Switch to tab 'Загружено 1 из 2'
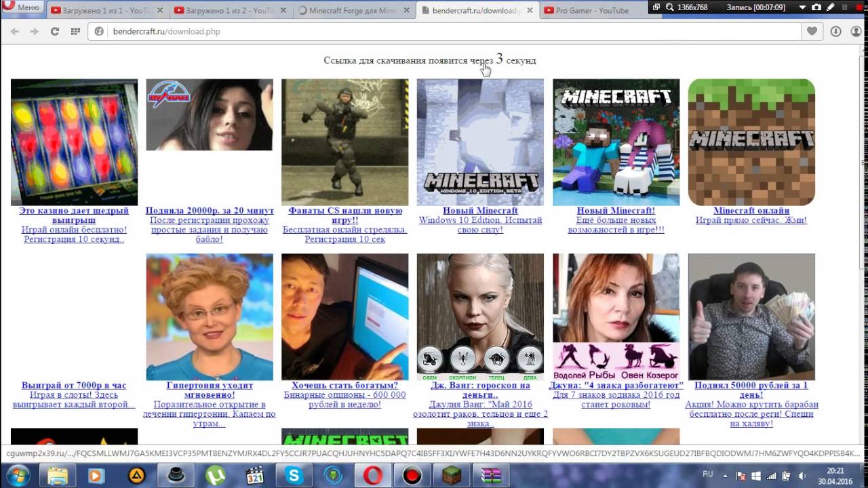The height and width of the screenshot is (488, 868). click(x=229, y=10)
